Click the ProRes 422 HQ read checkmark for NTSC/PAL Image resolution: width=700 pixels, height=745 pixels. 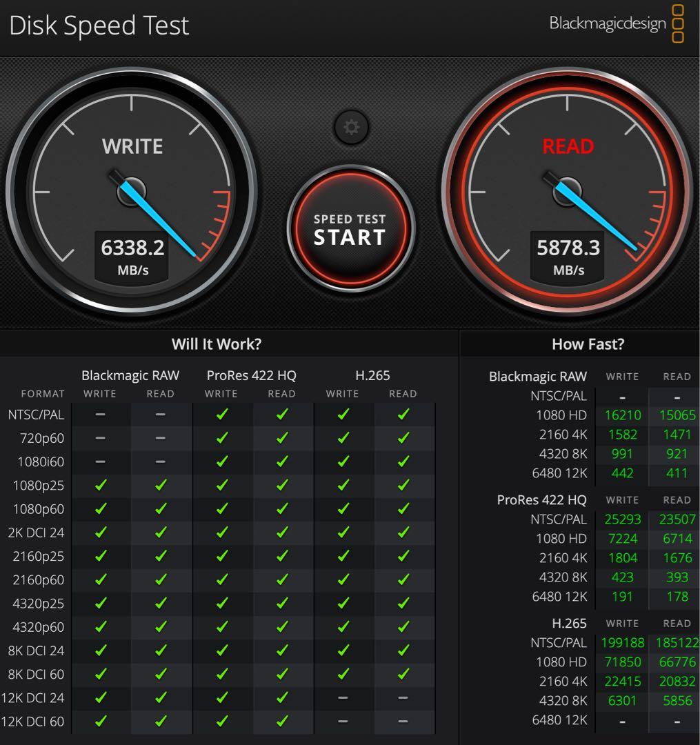[x=281, y=415]
